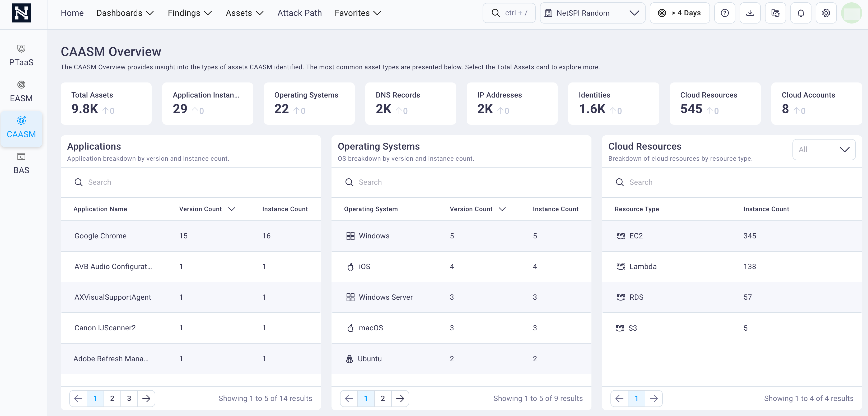The width and height of the screenshot is (868, 416).
Task: Open the EASM sidebar section
Action: click(x=21, y=91)
